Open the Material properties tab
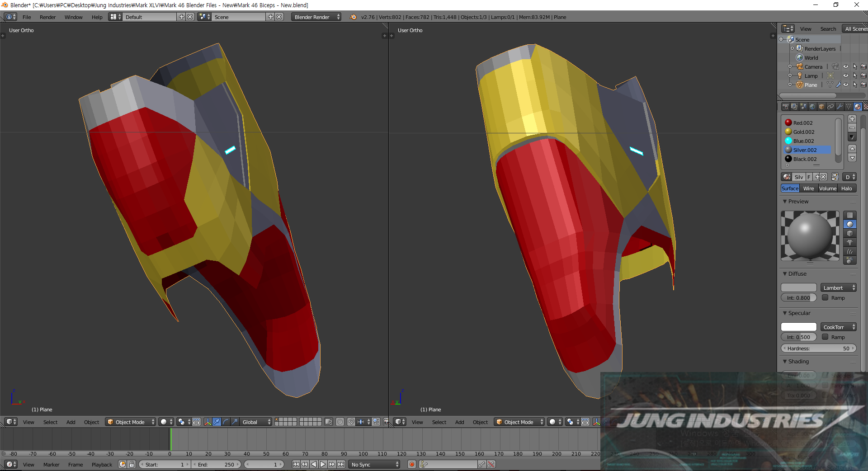Viewport: 868px width, 471px height. (x=858, y=107)
